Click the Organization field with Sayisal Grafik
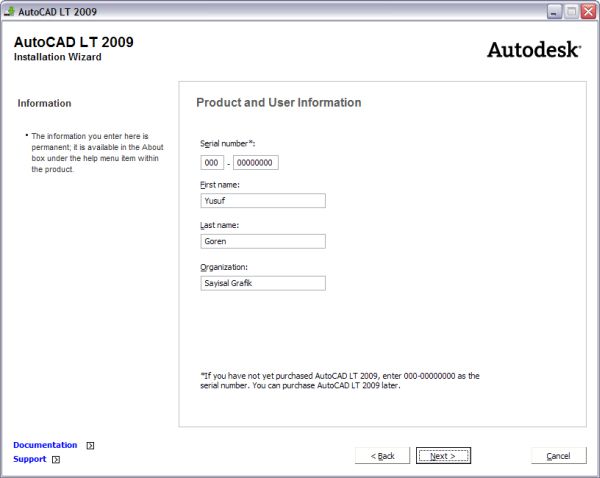Viewport: 600px width, 478px height. pyautogui.click(x=263, y=283)
